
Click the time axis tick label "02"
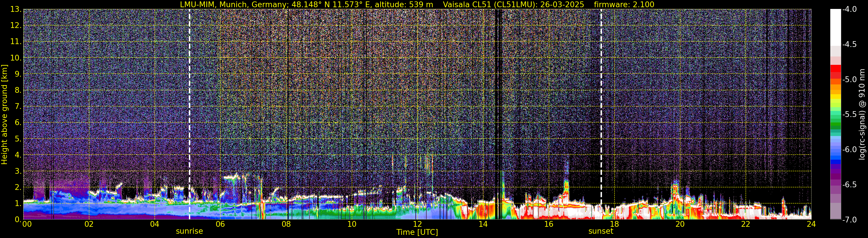(89, 224)
